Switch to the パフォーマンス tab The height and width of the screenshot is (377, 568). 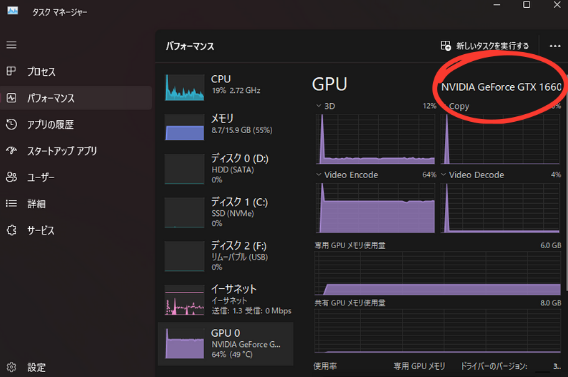pos(76,98)
